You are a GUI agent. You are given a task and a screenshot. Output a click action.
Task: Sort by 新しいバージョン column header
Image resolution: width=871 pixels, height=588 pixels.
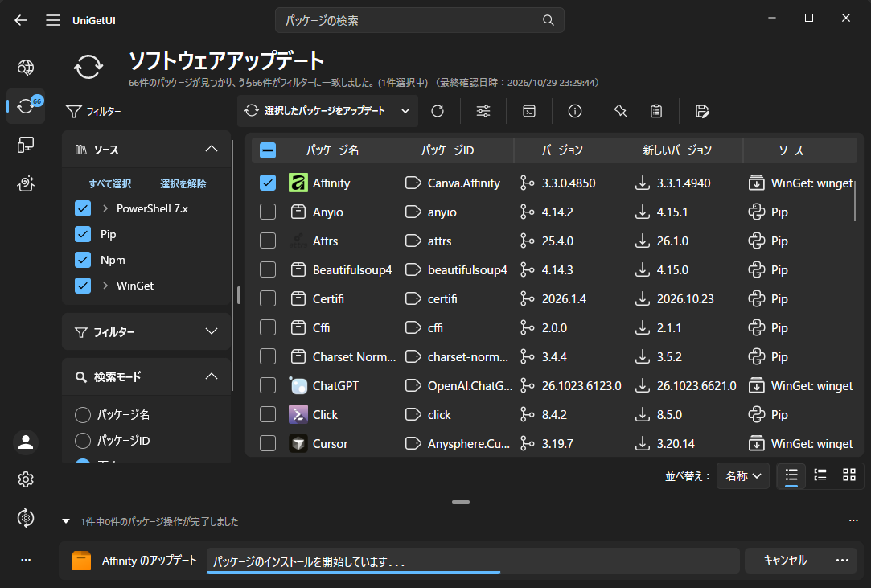click(x=676, y=150)
